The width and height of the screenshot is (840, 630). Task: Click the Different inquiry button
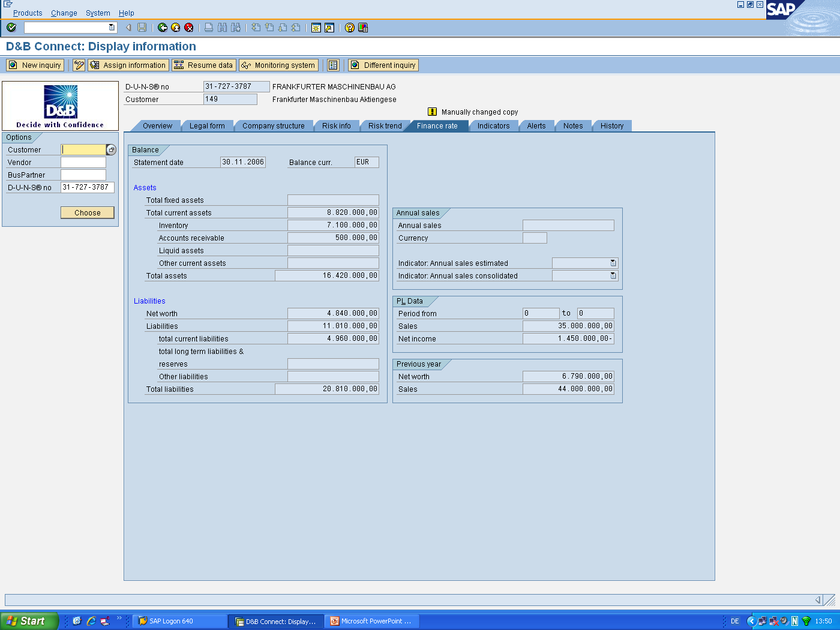click(x=383, y=65)
